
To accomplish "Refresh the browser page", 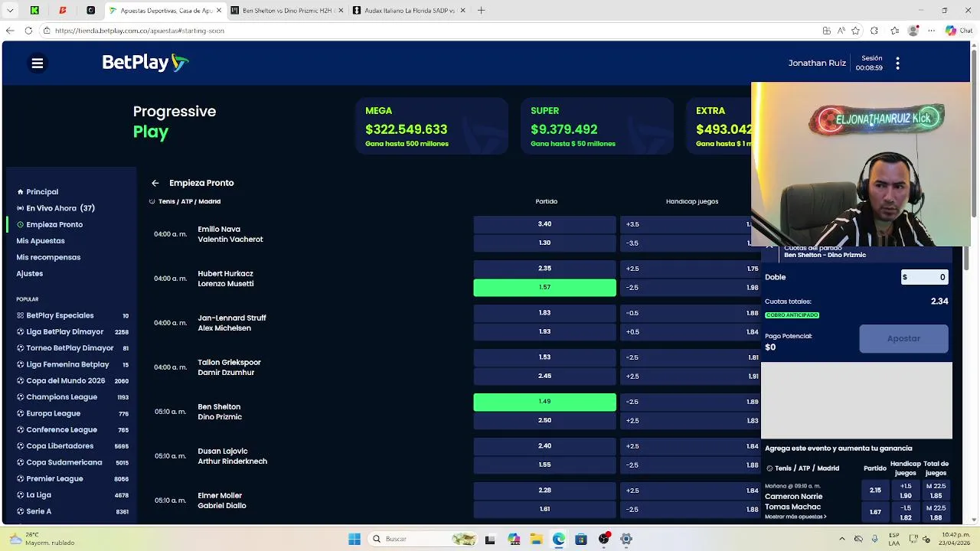I will click(28, 31).
